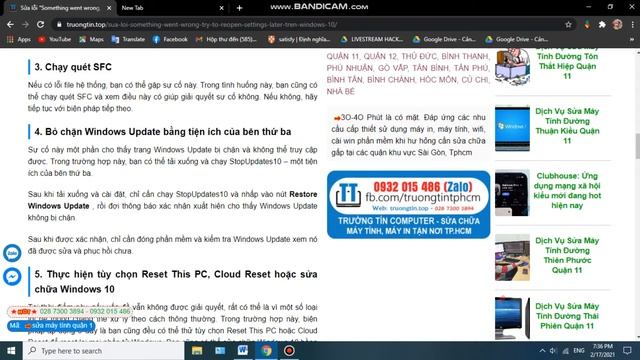Image resolution: width=640 pixels, height=360 pixels.
Task: Switch to Chrome in the taskbar
Action: pos(266,351)
